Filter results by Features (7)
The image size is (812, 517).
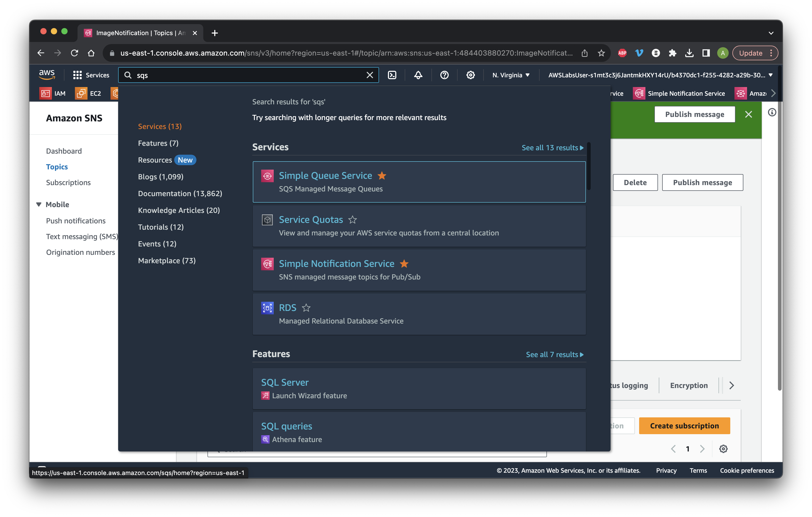158,143
